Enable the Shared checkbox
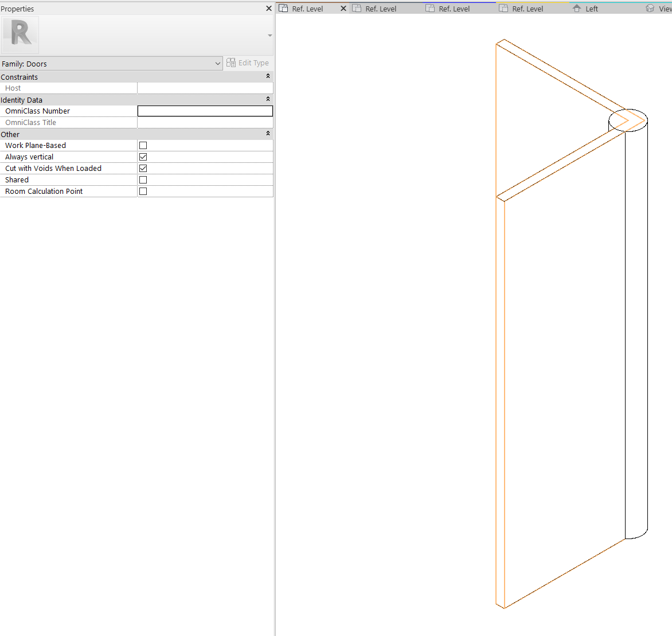The image size is (672, 636). [x=143, y=180]
